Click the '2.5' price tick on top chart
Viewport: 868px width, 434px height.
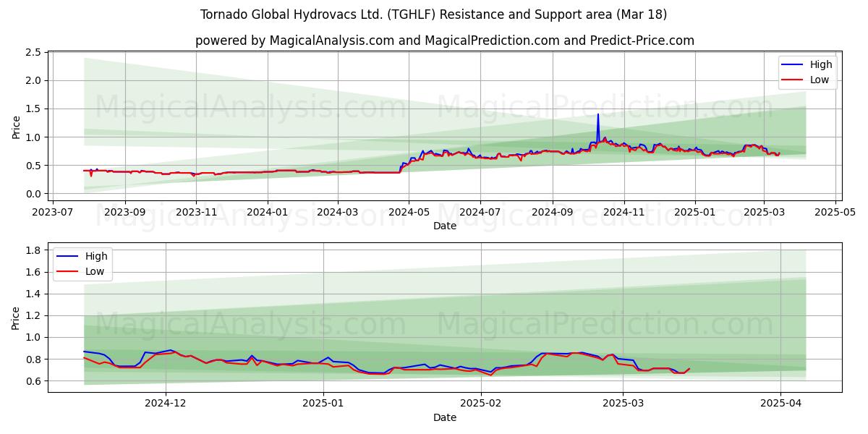(33, 53)
